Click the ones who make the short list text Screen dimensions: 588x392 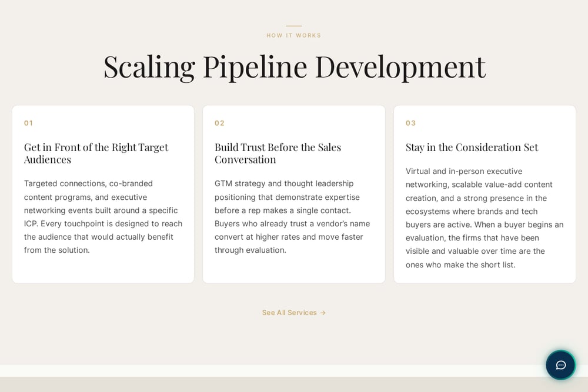460,264
